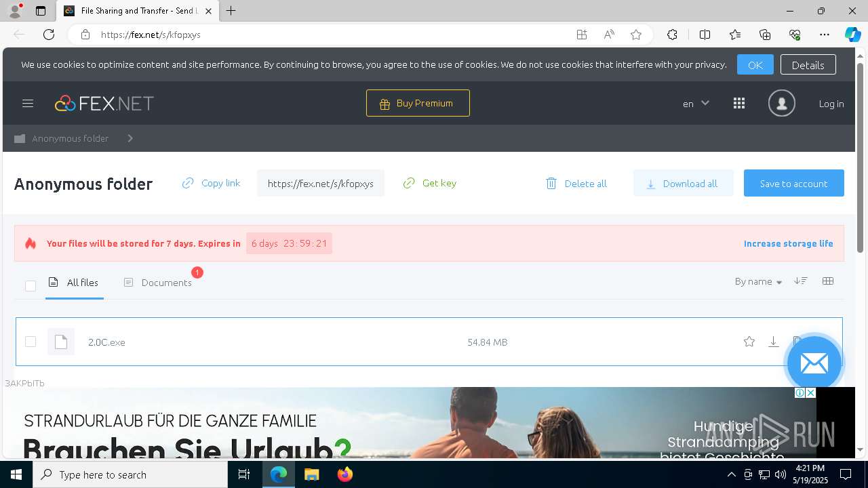Select the 2.0C.exe checkbox

pos(31,342)
